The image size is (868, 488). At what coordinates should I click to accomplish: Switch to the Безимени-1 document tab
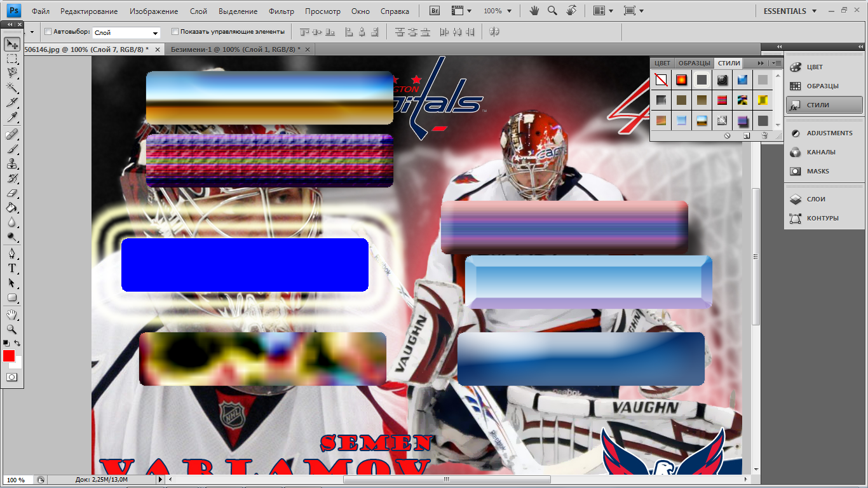(235, 49)
